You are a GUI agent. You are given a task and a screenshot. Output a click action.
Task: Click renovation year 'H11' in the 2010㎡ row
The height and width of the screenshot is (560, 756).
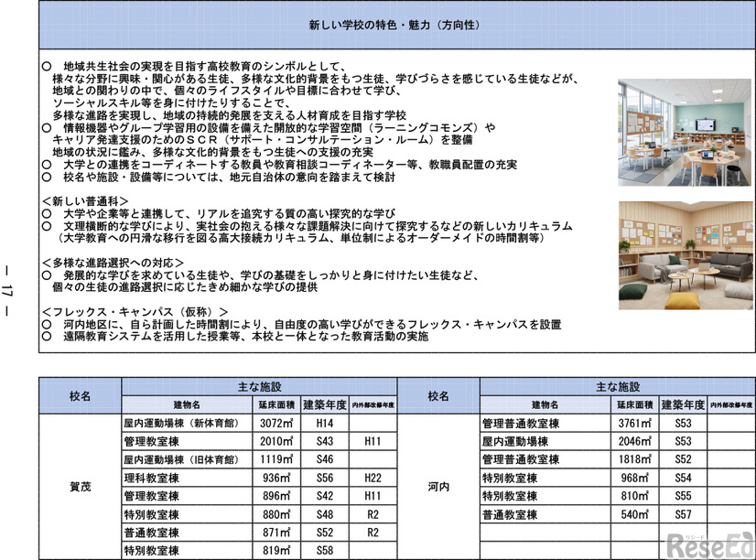[373, 441]
